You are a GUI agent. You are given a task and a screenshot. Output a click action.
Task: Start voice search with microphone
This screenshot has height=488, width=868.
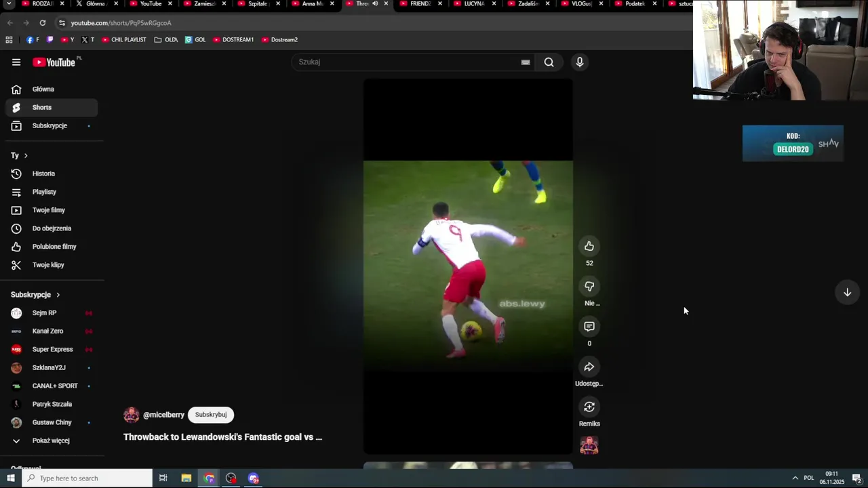580,62
